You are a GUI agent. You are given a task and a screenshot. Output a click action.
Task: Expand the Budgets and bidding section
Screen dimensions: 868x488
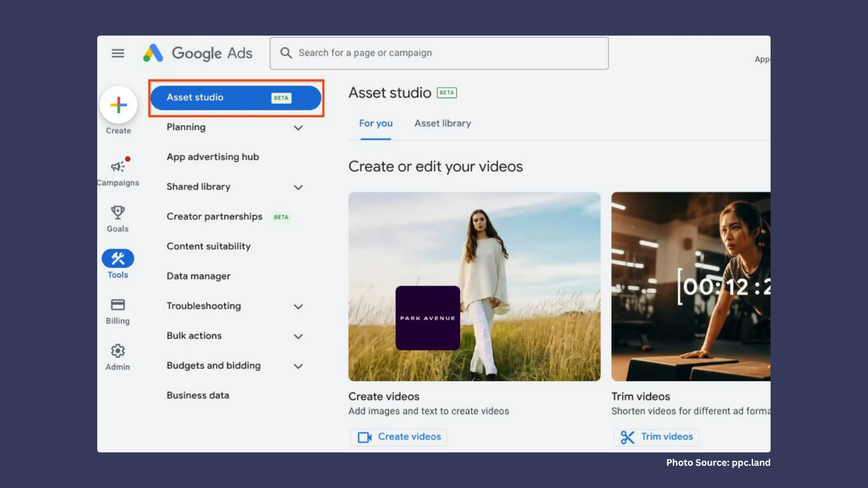coord(298,366)
